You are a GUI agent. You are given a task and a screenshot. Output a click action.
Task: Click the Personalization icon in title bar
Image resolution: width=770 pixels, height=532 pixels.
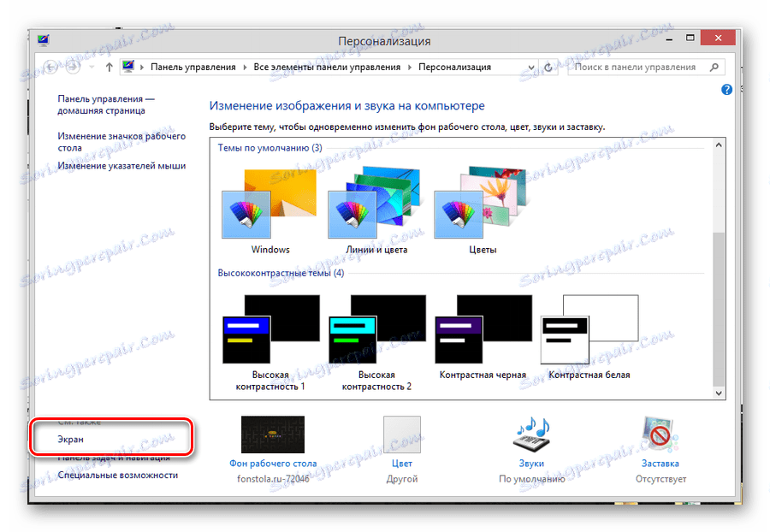44,40
